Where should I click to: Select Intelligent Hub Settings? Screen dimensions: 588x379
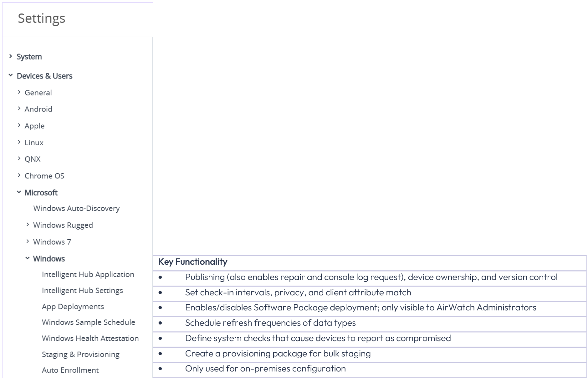pyautogui.click(x=82, y=291)
